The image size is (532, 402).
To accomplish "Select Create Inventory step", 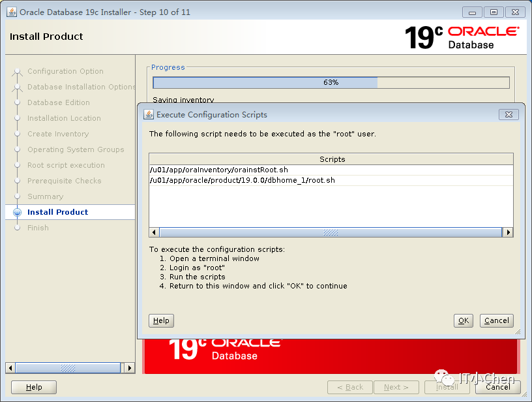I will pos(58,134).
